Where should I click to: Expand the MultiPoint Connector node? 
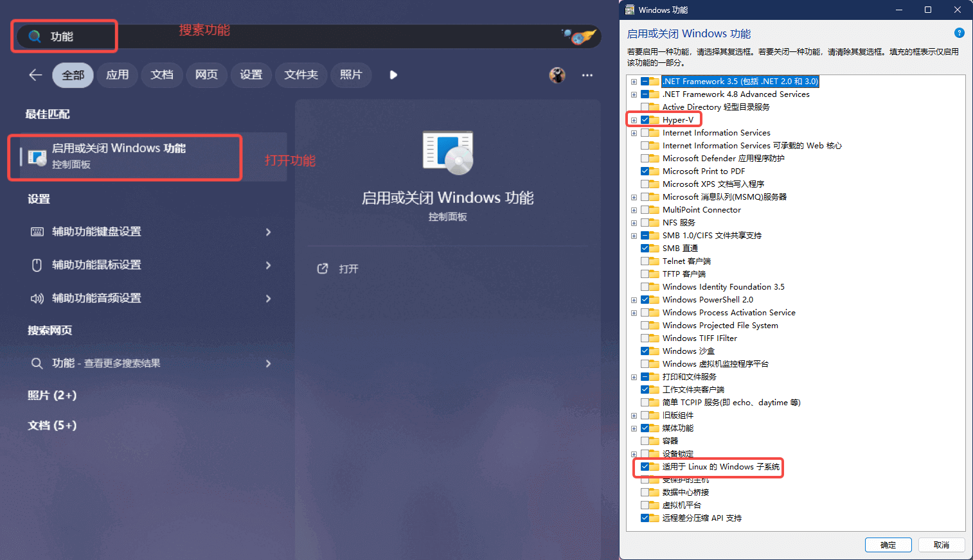(634, 210)
